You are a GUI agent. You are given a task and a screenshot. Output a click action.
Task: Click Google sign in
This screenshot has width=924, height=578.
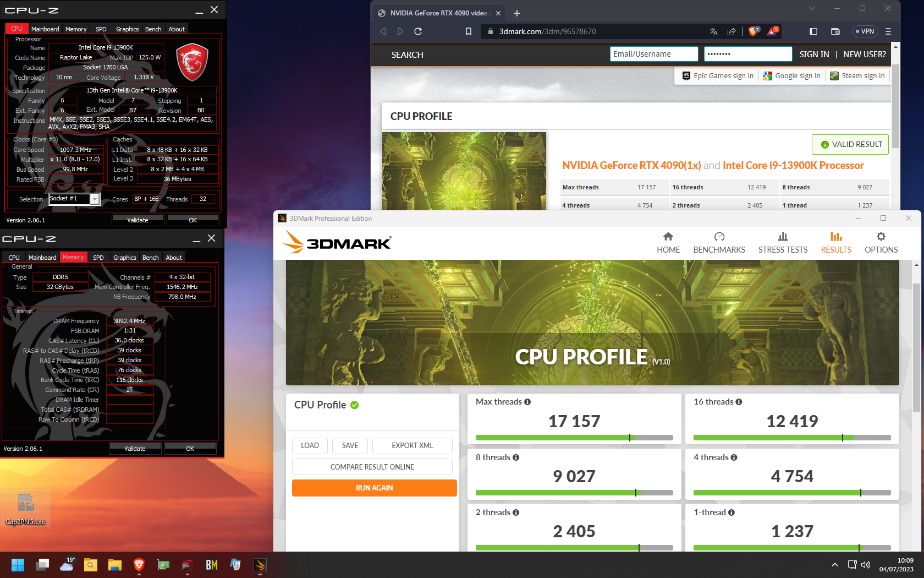[792, 76]
